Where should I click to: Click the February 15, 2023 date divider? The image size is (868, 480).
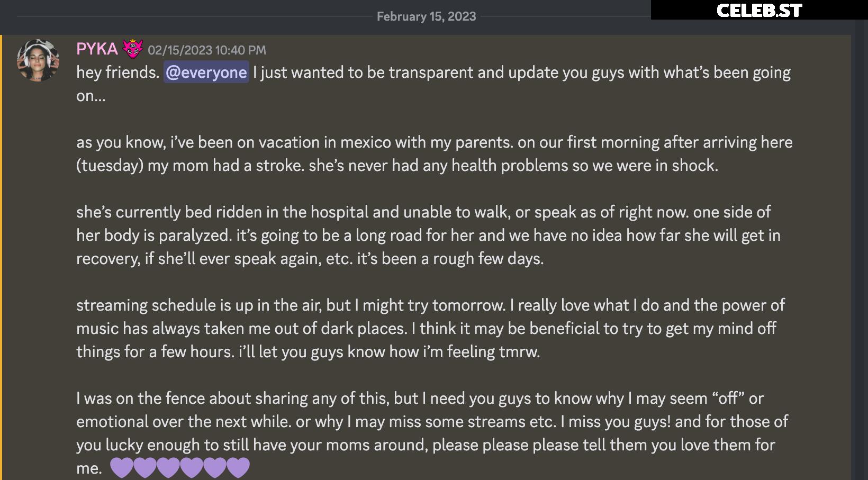click(426, 16)
